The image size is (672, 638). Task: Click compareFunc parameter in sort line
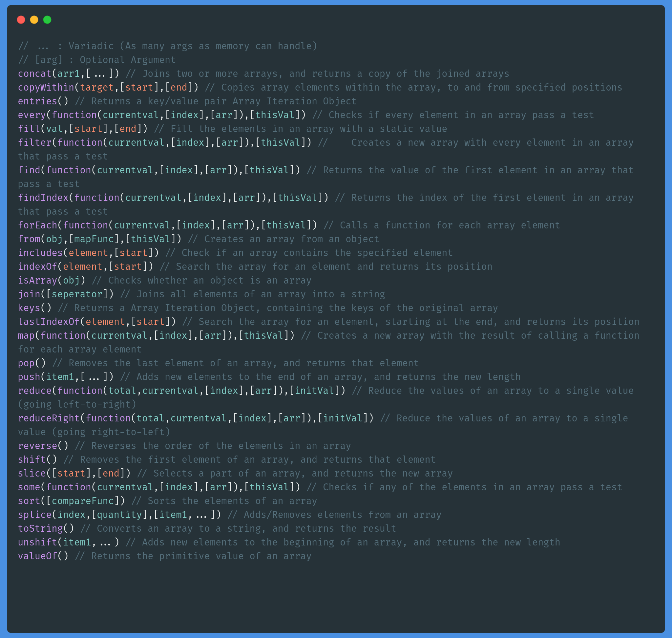pos(83,501)
